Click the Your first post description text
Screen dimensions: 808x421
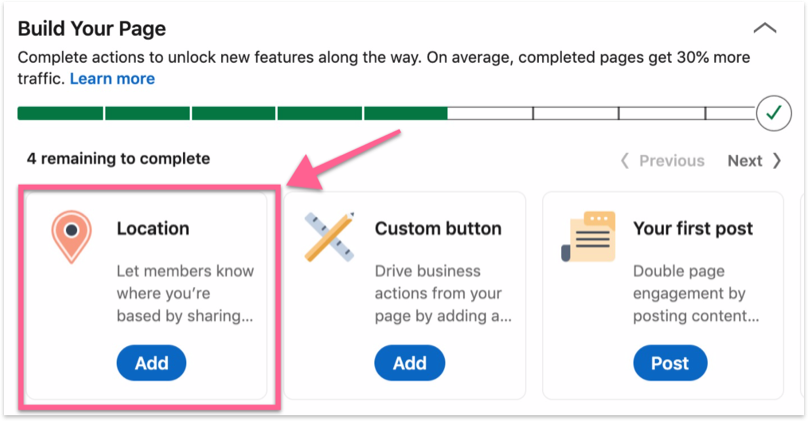[696, 293]
